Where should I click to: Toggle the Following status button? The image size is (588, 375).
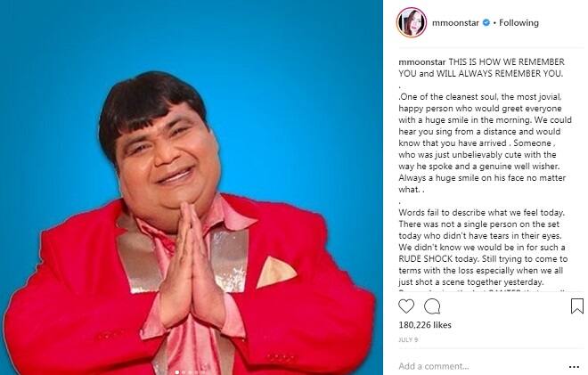tap(519, 23)
